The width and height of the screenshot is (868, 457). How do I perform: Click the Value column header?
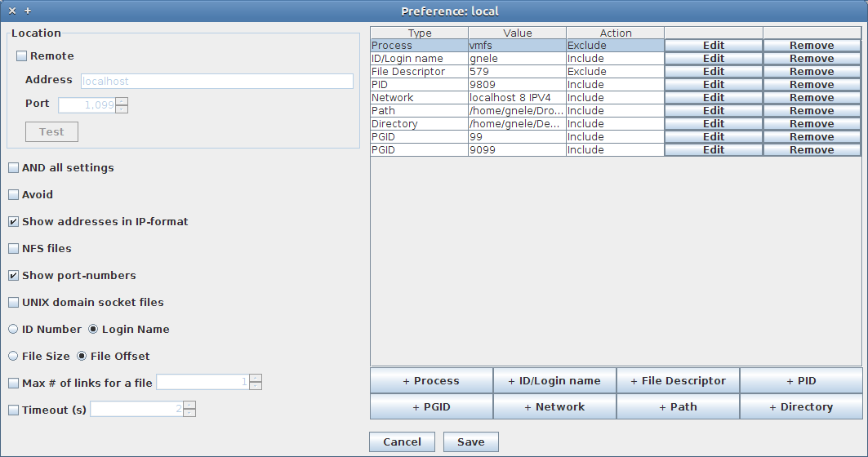518,33
